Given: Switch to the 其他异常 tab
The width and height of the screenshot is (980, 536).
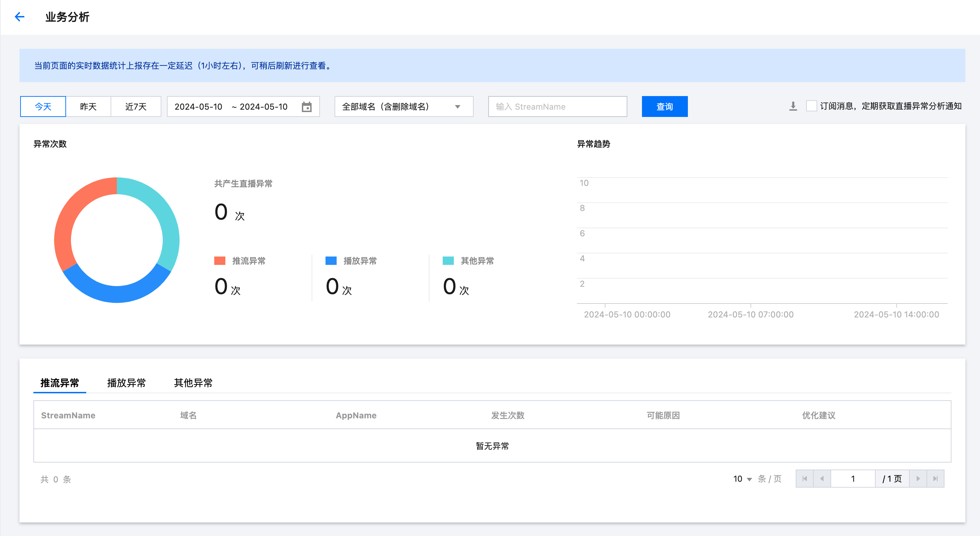Looking at the screenshot, I should [193, 383].
